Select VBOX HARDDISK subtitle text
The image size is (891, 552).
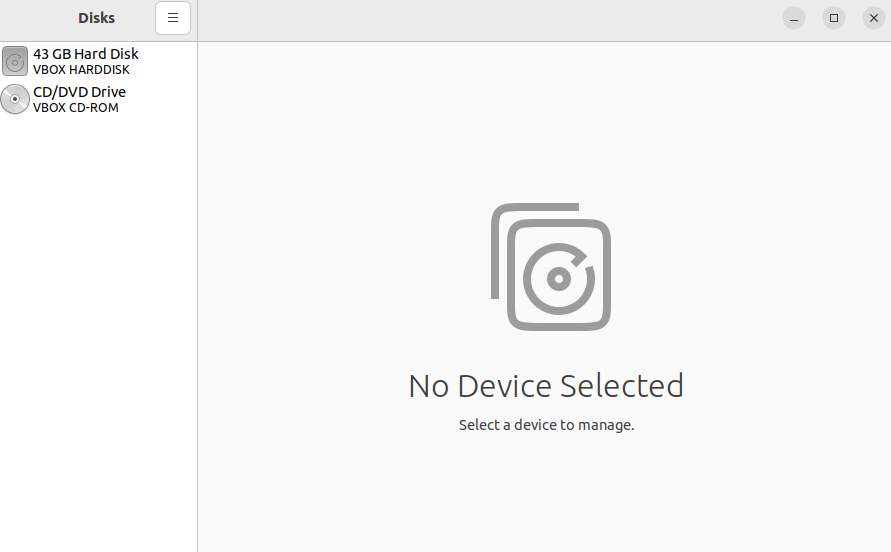tap(81, 69)
